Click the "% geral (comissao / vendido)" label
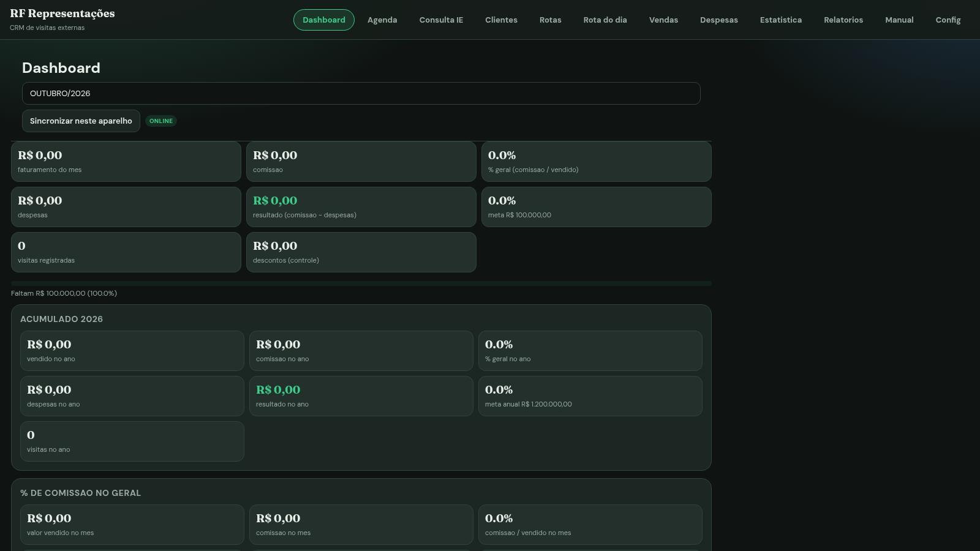Image resolution: width=980 pixels, height=551 pixels. 533,170
